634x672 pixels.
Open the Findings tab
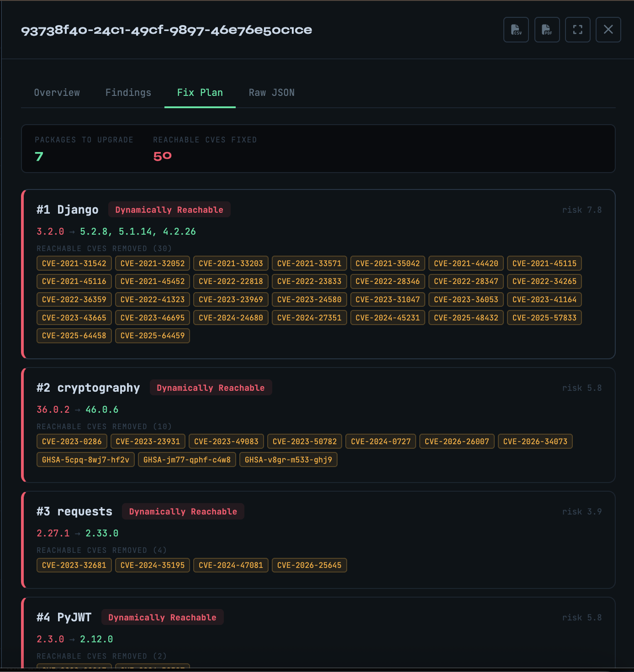tap(128, 93)
